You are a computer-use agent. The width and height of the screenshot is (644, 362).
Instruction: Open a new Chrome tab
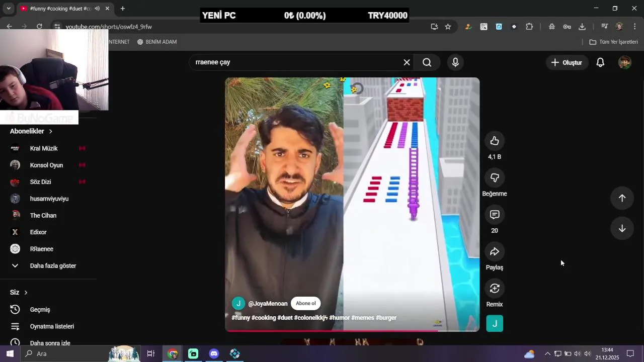[122, 9]
